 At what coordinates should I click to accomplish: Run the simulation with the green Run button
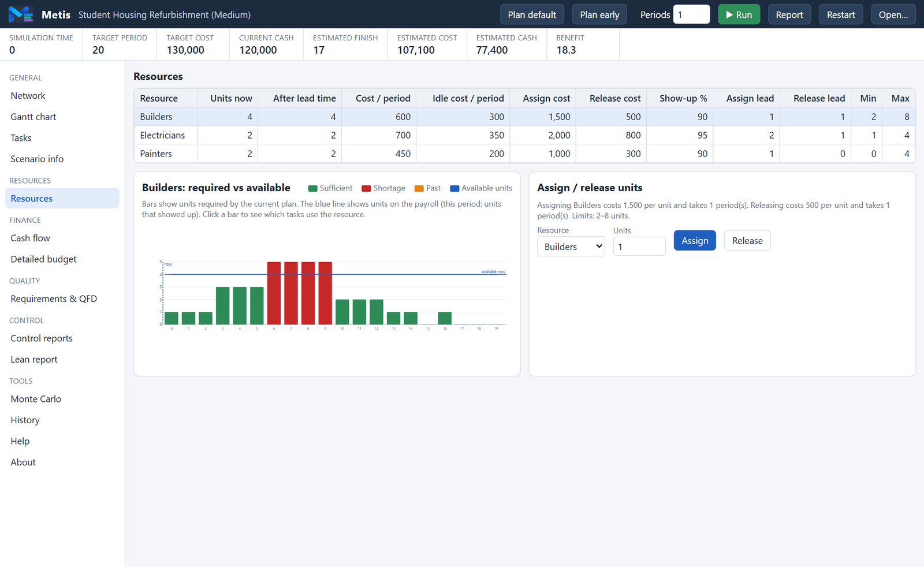pos(739,14)
